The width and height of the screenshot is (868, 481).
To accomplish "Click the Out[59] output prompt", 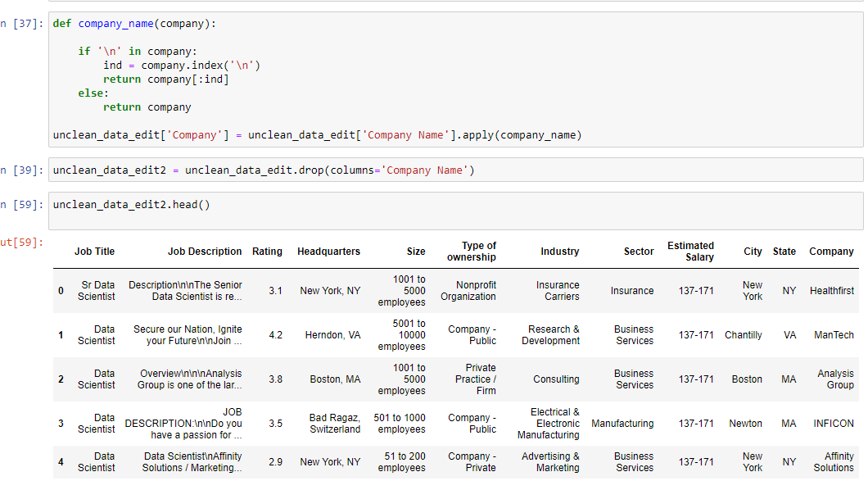I will pos(22,243).
